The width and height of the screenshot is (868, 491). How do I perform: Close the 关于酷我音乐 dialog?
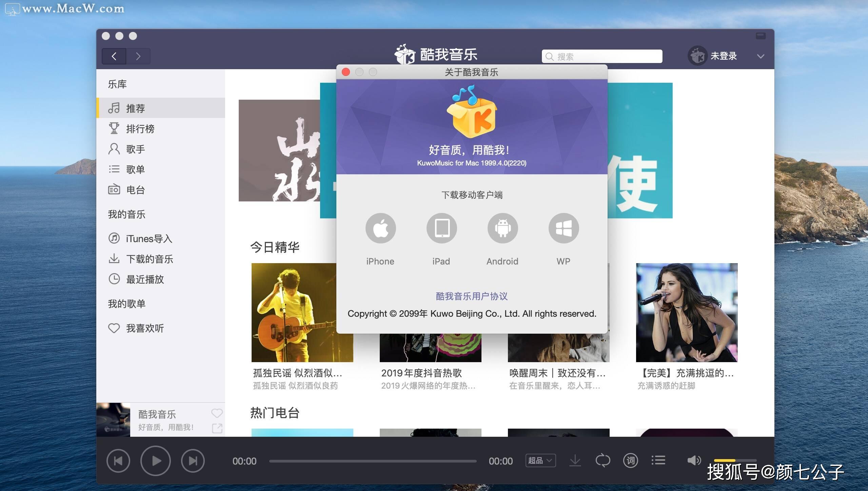346,72
